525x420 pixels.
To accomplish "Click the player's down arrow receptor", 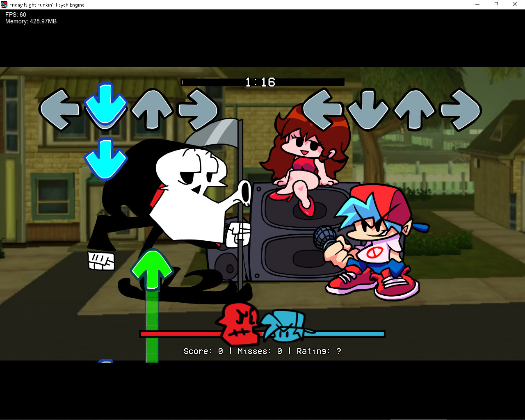I will [369, 110].
